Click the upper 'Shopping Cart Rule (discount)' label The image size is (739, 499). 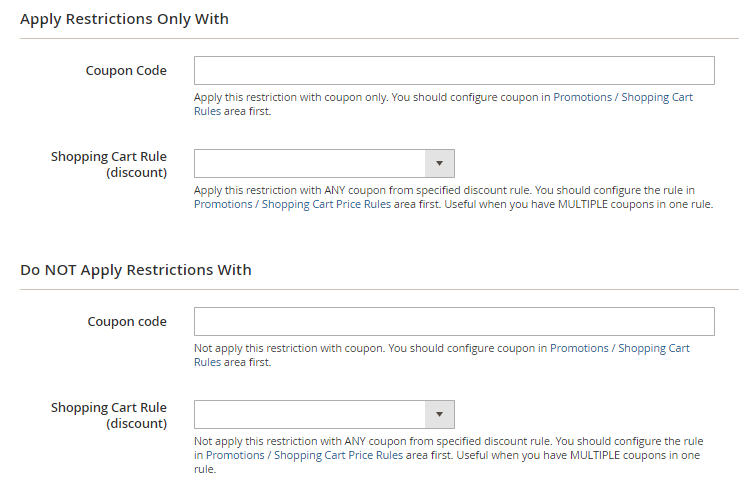(x=109, y=164)
